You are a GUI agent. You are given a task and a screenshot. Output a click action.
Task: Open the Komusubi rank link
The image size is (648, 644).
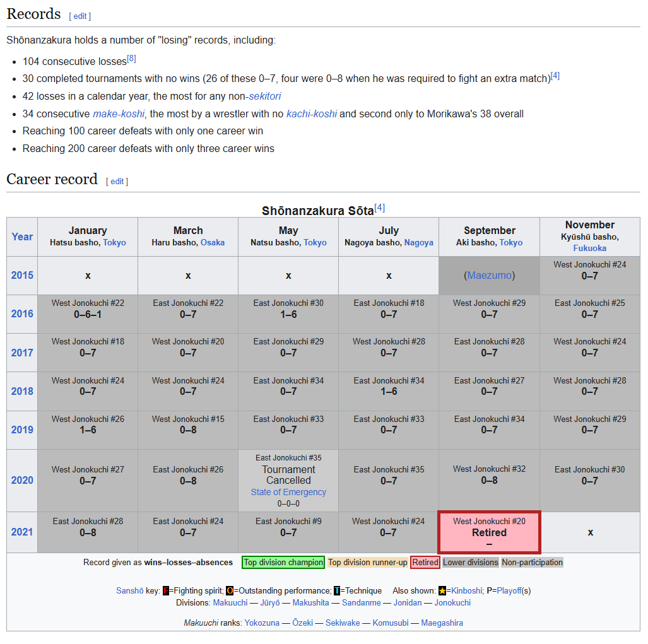coord(391,623)
